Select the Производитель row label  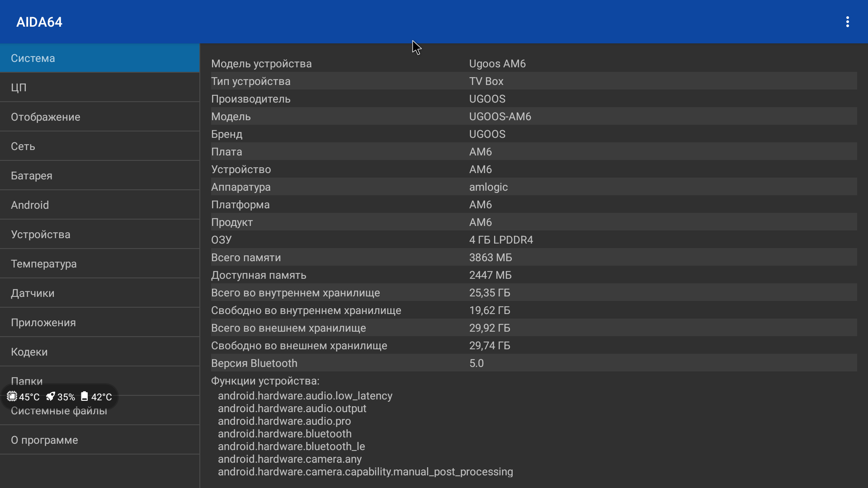point(251,99)
